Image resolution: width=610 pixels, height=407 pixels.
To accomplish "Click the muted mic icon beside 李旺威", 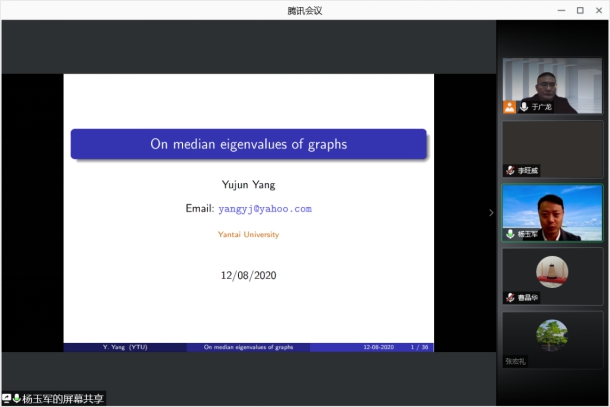I will click(x=510, y=171).
